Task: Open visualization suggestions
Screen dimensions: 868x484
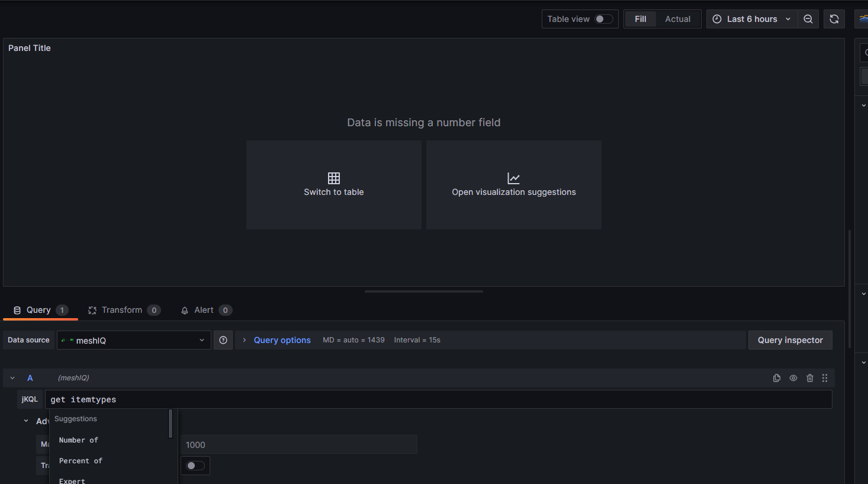Action: 514,185
